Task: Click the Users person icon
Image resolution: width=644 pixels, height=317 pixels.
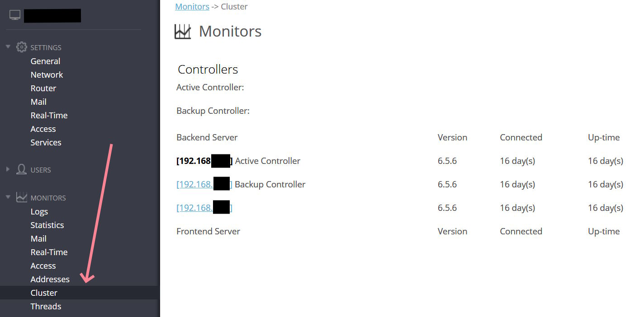Action: [21, 169]
